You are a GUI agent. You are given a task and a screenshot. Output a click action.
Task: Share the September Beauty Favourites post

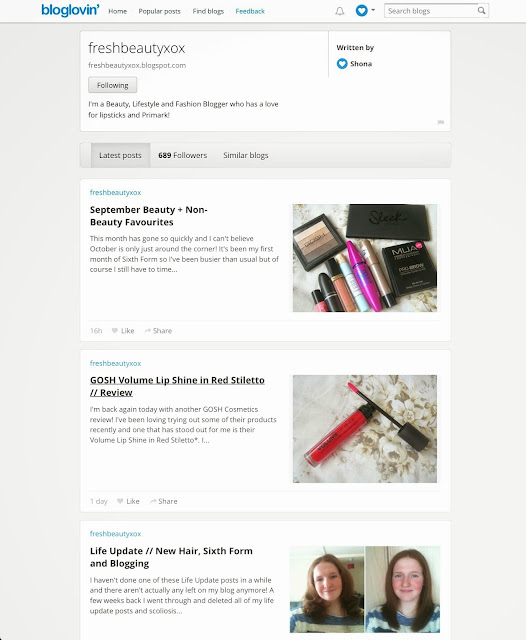point(158,331)
